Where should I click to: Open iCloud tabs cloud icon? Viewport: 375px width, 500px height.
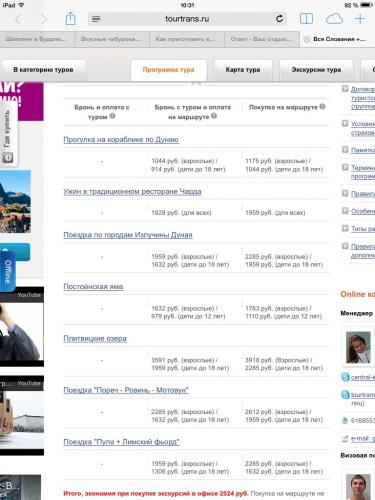[x=334, y=19]
